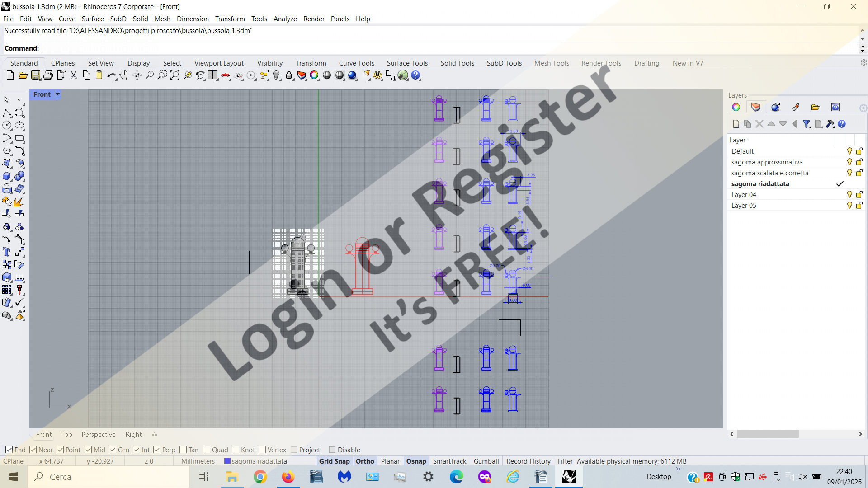868x488 pixels.
Task: Click the Save file icon
Action: click(35, 75)
